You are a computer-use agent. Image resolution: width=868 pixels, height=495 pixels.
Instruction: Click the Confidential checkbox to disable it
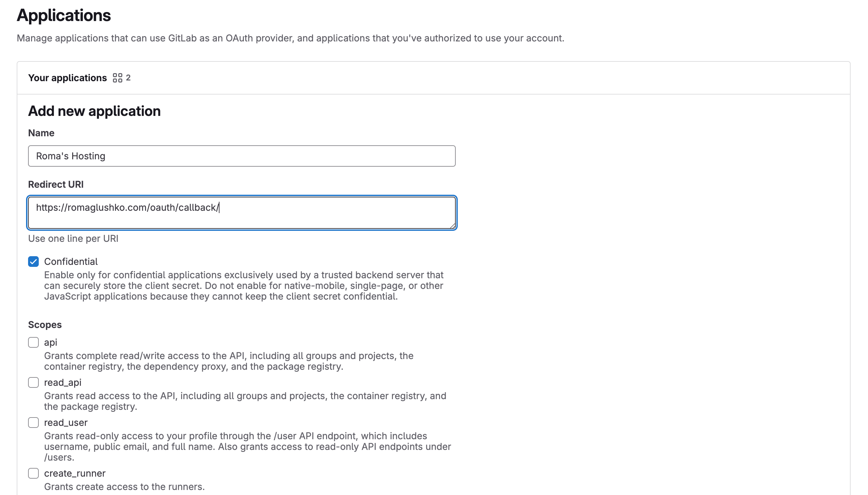point(33,262)
